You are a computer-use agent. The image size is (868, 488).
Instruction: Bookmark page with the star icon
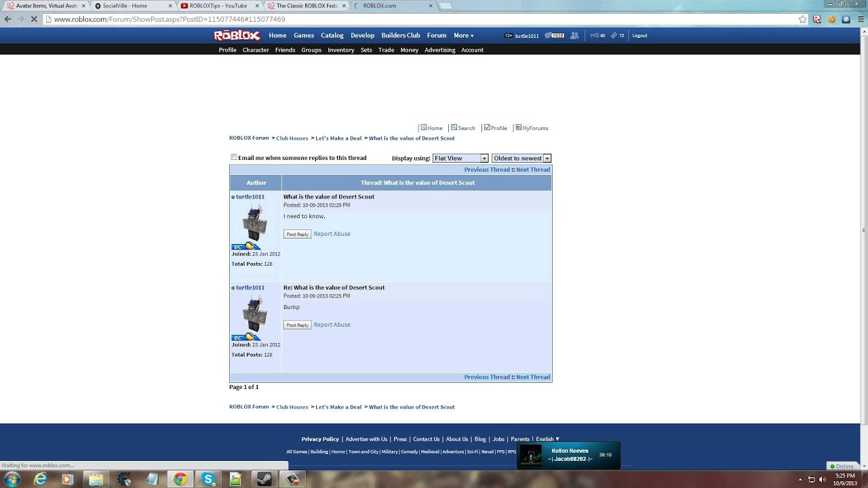[x=803, y=19]
